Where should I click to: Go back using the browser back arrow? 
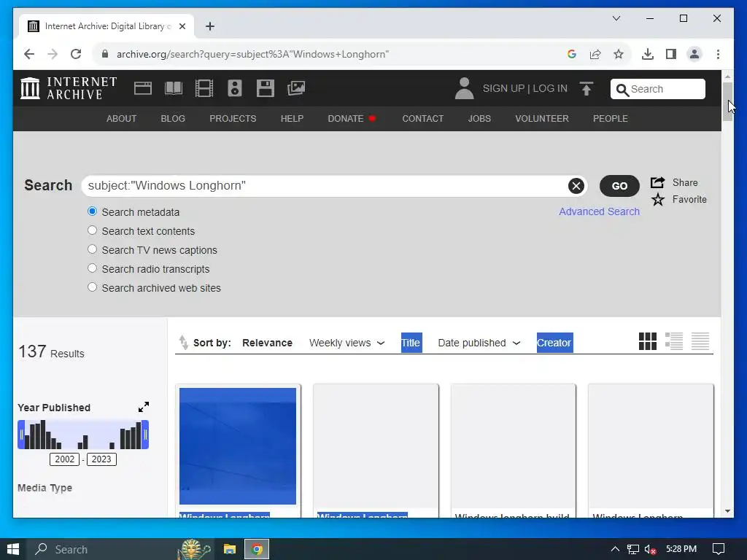[29, 54]
